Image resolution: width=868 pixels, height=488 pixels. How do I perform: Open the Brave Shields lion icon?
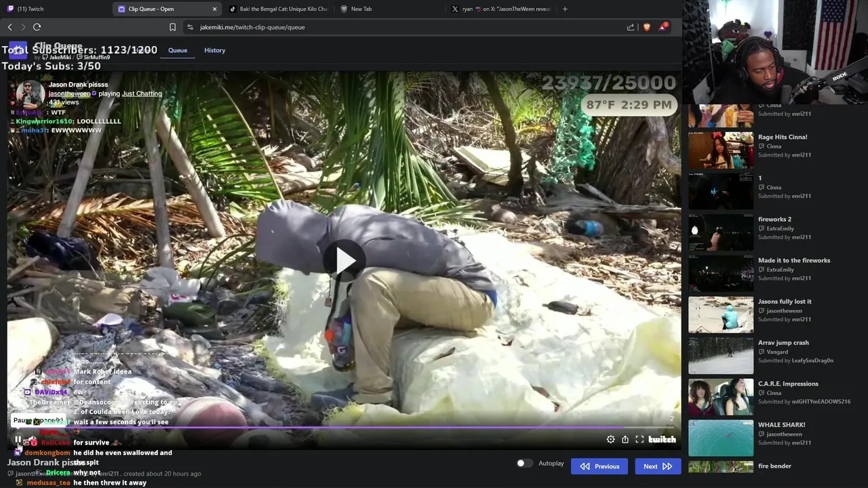click(x=646, y=27)
